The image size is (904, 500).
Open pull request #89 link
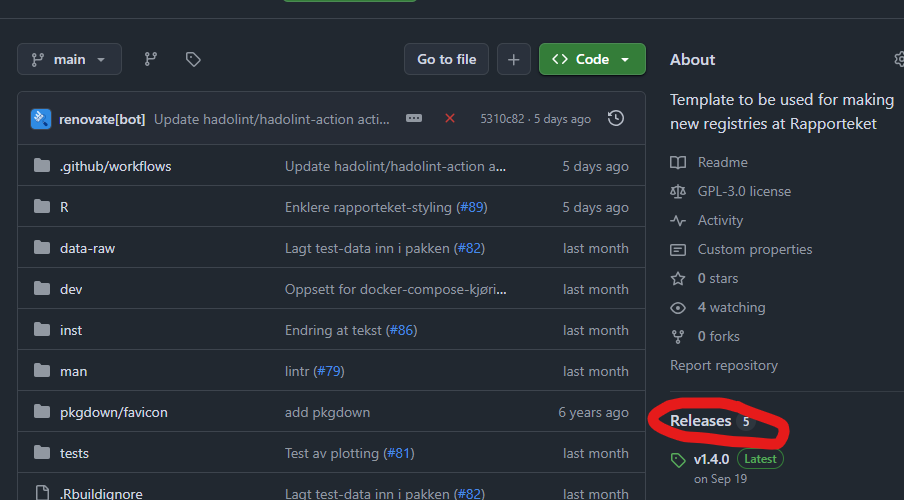point(471,207)
